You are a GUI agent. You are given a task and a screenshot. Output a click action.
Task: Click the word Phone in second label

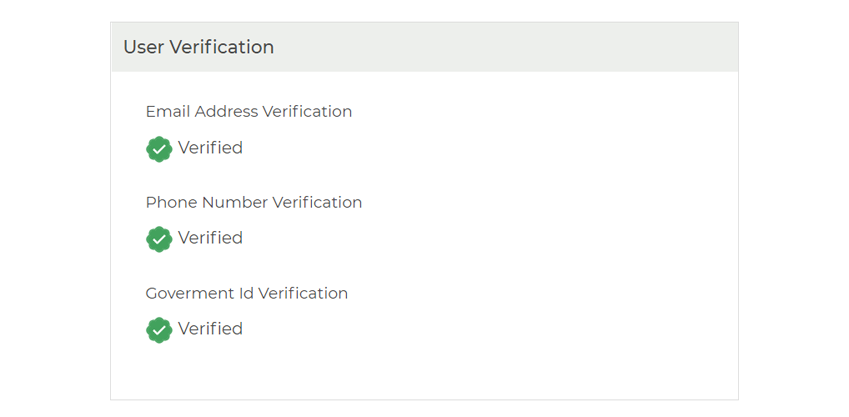[171, 203]
